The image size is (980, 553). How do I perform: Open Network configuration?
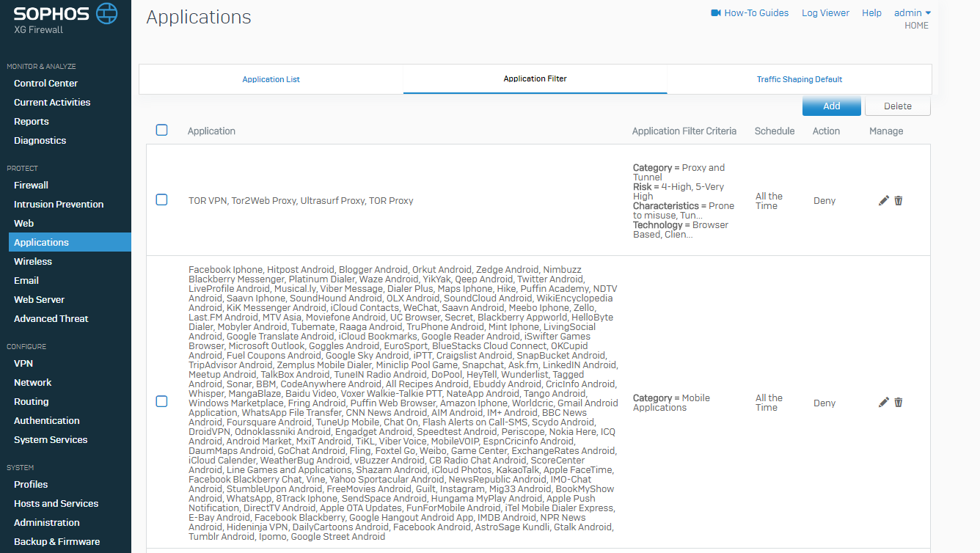click(x=33, y=383)
